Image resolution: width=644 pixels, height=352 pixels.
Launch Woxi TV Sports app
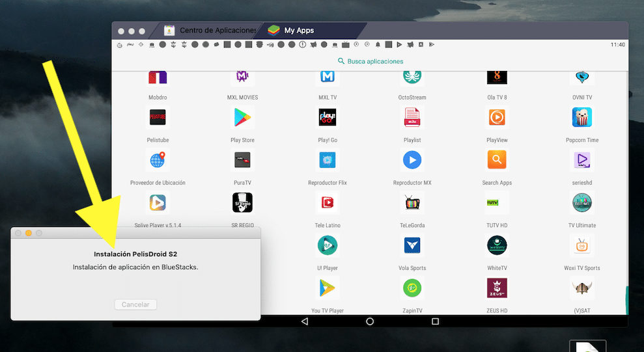[582, 245]
